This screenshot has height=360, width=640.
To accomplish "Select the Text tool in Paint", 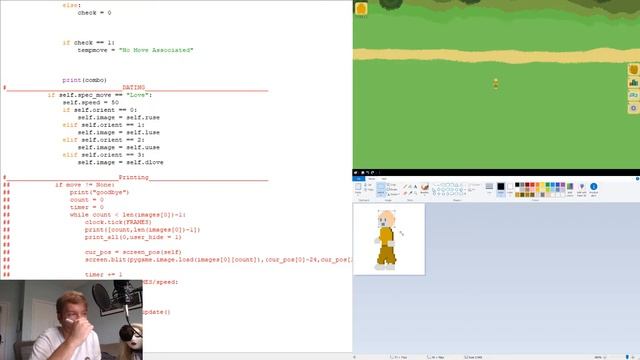I will 416,187.
